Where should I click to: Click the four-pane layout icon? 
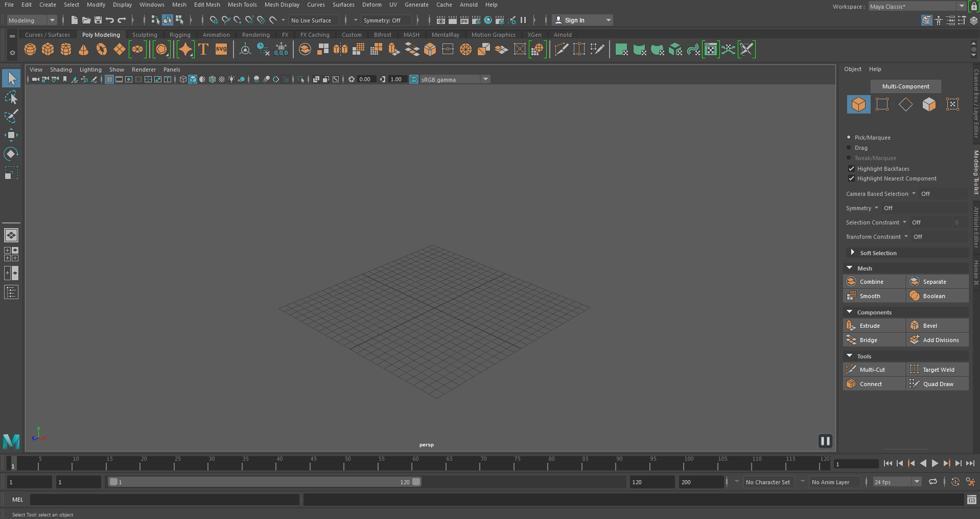pyautogui.click(x=11, y=254)
